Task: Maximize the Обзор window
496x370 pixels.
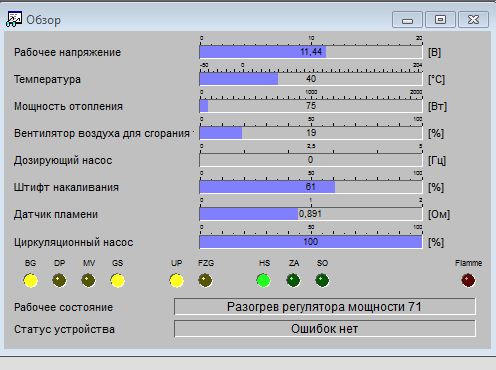Action: (x=440, y=20)
